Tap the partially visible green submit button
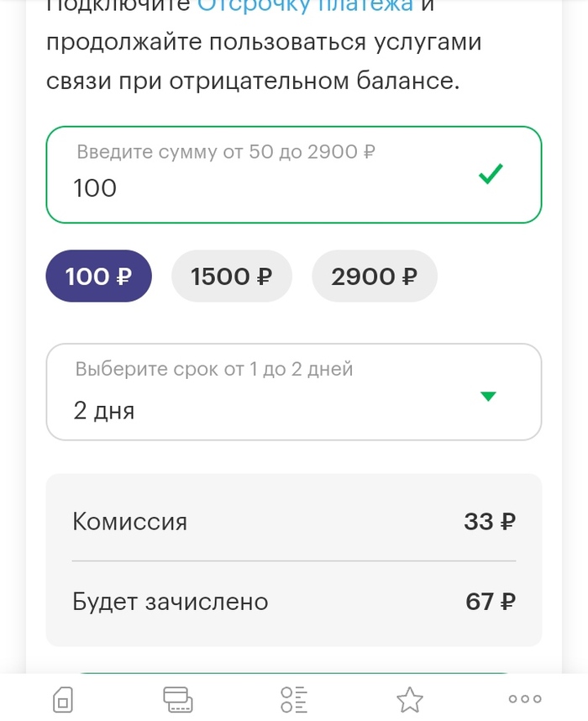The width and height of the screenshot is (588, 721). pyautogui.click(x=294, y=674)
